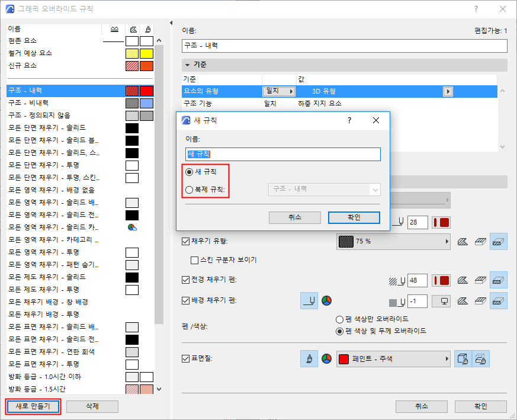Image resolution: width=517 pixels, height=420 pixels.
Task: Click red surface swatch of 구조 - 내력 row
Action: pos(146,91)
